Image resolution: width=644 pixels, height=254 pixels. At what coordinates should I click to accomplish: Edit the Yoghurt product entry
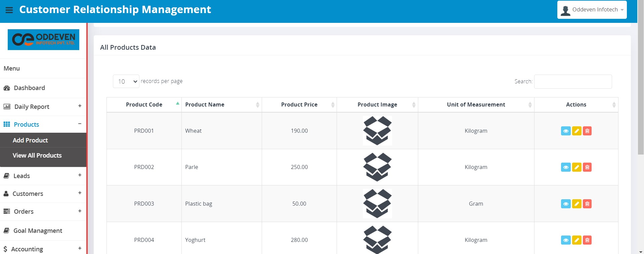coord(576,240)
